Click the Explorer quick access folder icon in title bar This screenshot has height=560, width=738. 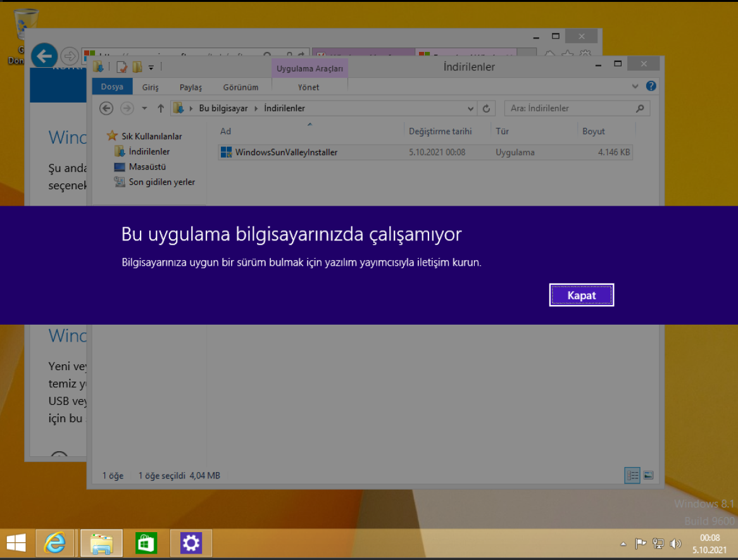[x=98, y=67]
